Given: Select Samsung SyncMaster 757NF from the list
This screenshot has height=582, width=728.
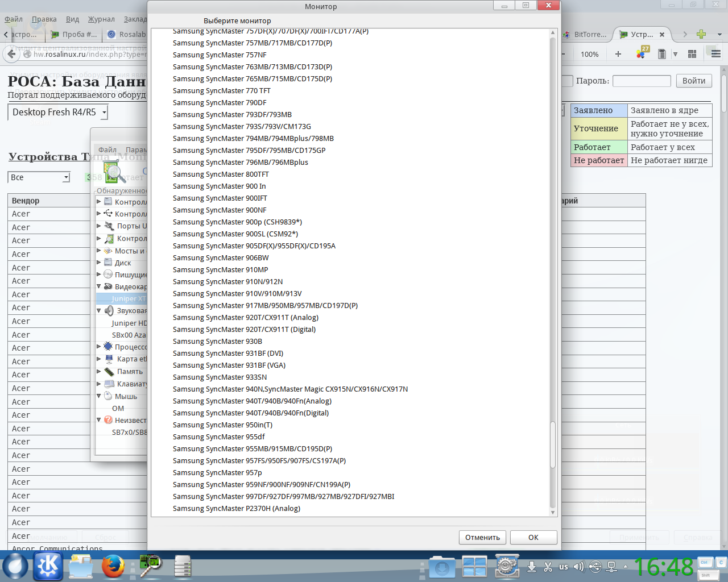Looking at the screenshot, I should pos(220,55).
